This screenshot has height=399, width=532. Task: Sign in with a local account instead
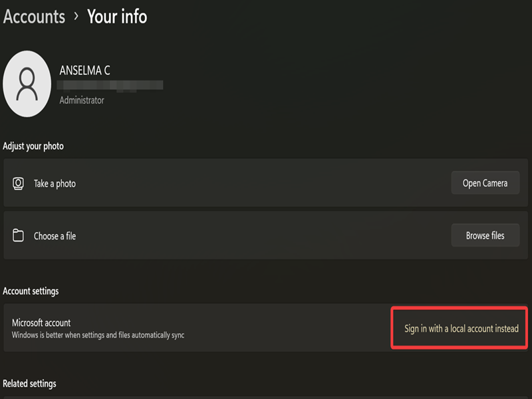coord(461,329)
